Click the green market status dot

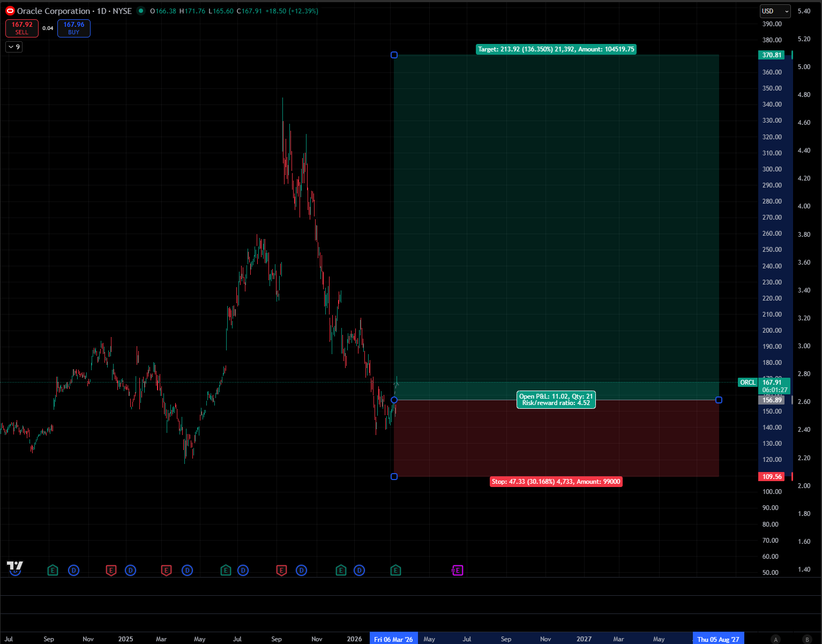point(141,11)
